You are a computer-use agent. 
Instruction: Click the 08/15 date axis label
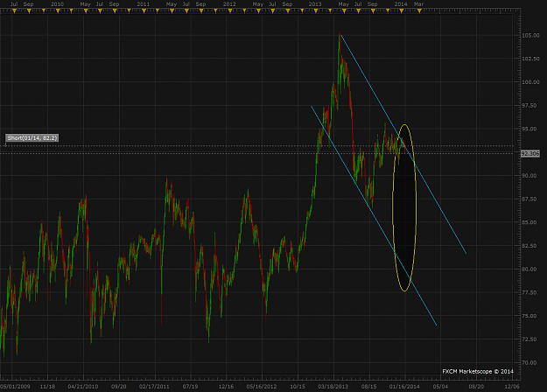pos(368,387)
